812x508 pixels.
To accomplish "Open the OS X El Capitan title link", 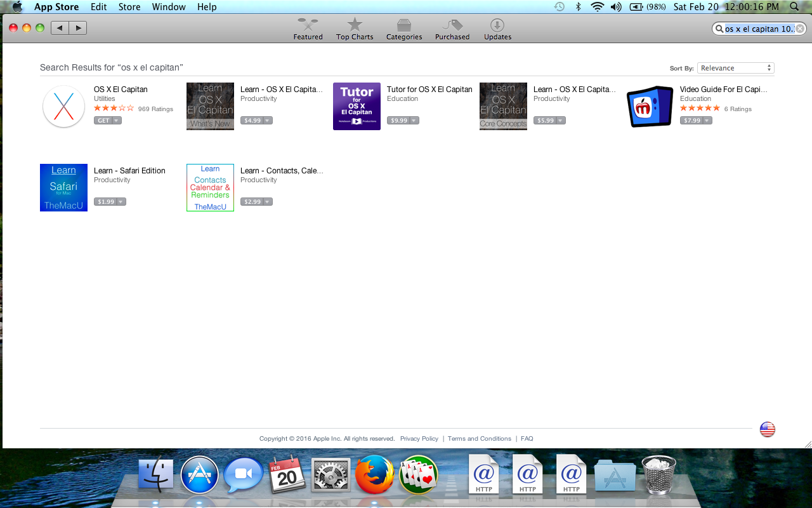I will click(121, 90).
